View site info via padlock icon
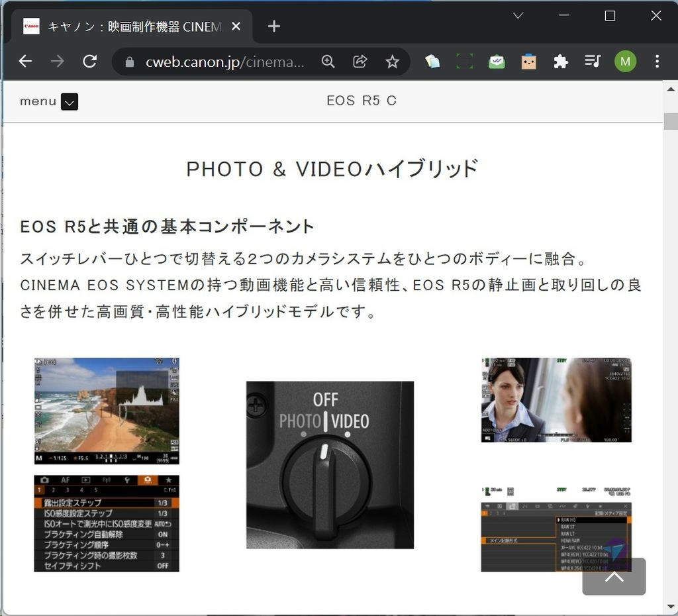 (x=129, y=62)
